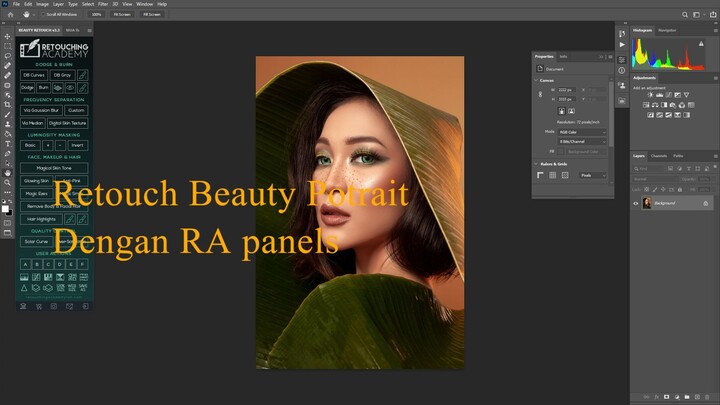720x405 pixels.
Task: Switch to the Navigator tab
Action: click(x=667, y=30)
